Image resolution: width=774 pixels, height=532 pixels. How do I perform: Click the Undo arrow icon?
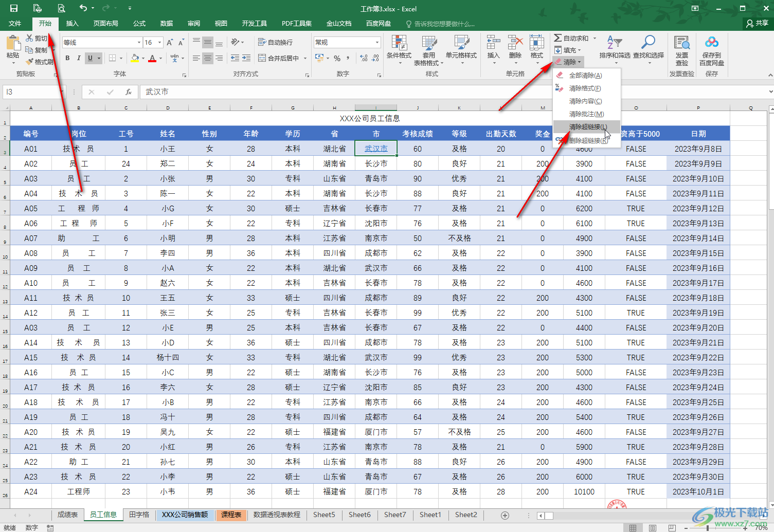[83, 8]
